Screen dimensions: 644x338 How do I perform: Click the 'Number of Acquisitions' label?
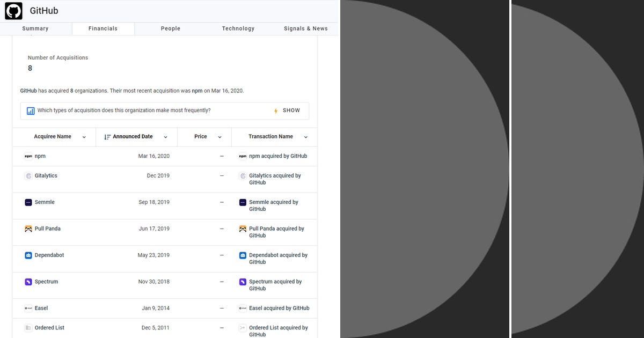58,57
